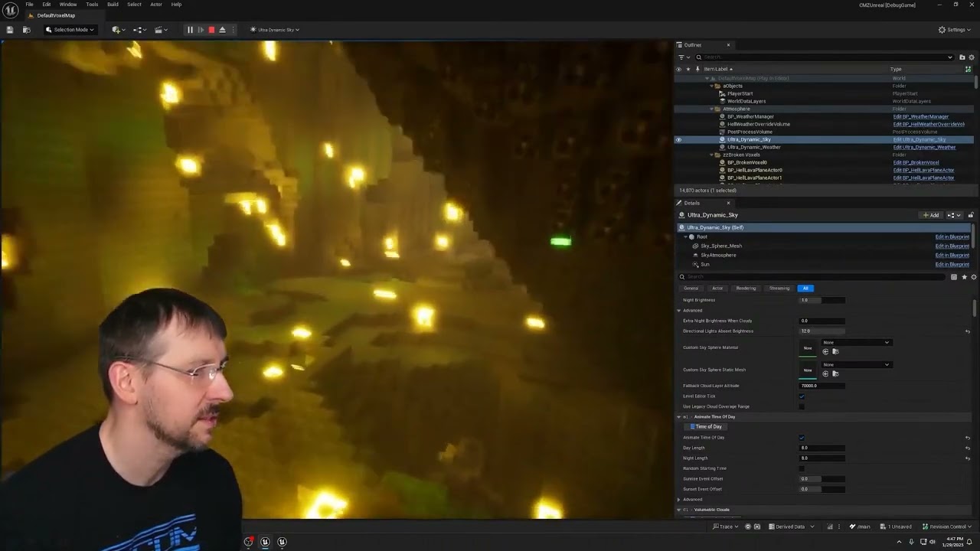Image resolution: width=980 pixels, height=551 pixels.
Task: Toggle visibility of Ultra_Dynamic_Sky actor
Action: pyautogui.click(x=678, y=139)
